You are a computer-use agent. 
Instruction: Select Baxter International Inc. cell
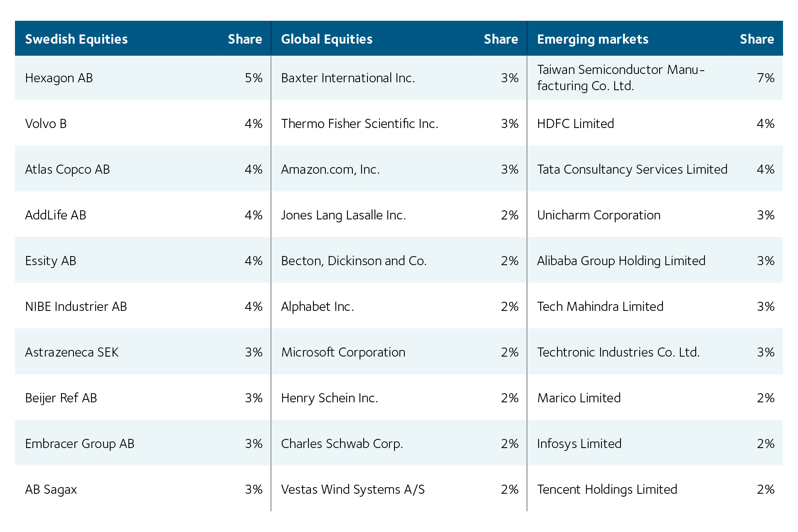348,78
